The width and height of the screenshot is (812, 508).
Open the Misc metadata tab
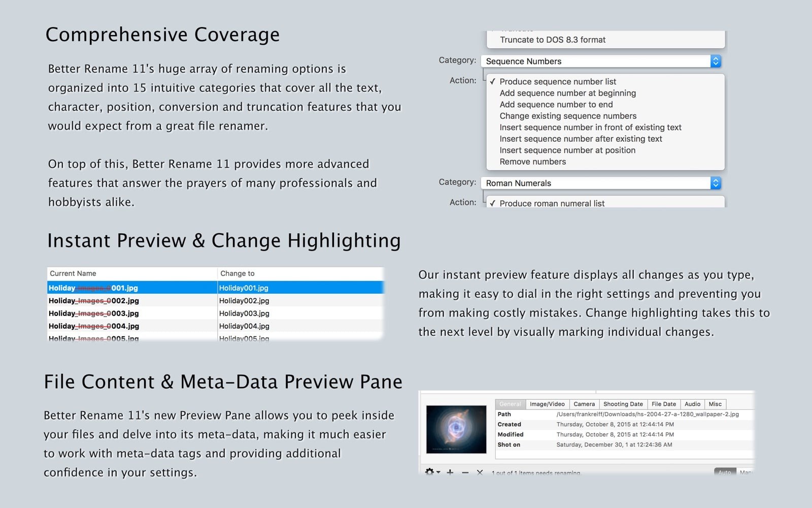pos(716,404)
